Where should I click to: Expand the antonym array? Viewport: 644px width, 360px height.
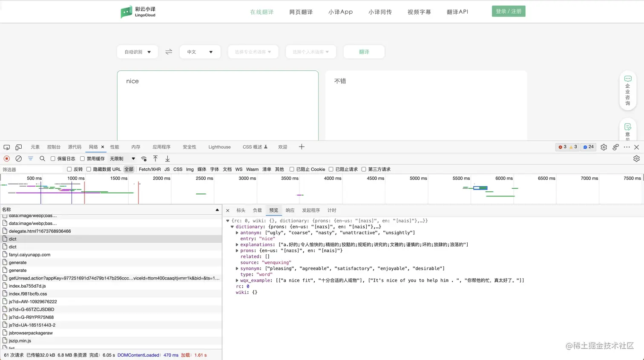[237, 233]
